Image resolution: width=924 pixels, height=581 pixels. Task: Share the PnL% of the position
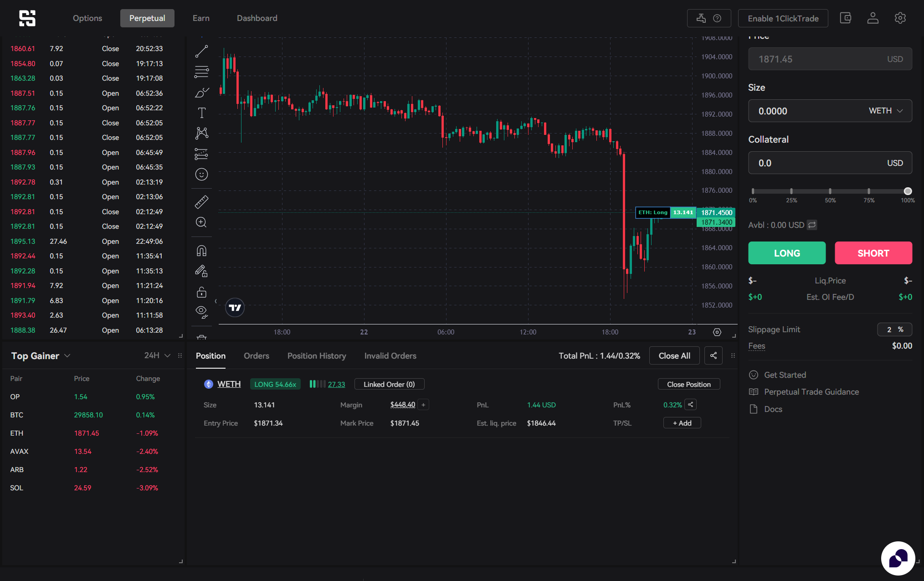click(x=691, y=405)
